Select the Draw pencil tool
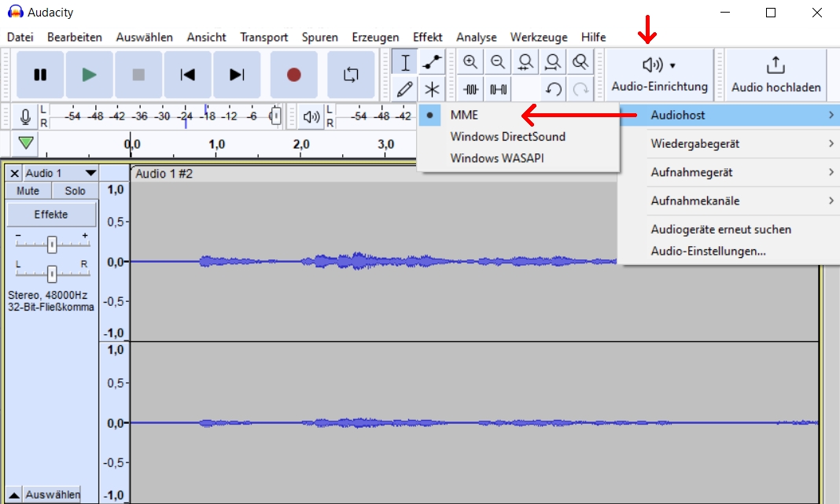Screen dimensions: 840x504 [x=405, y=89]
